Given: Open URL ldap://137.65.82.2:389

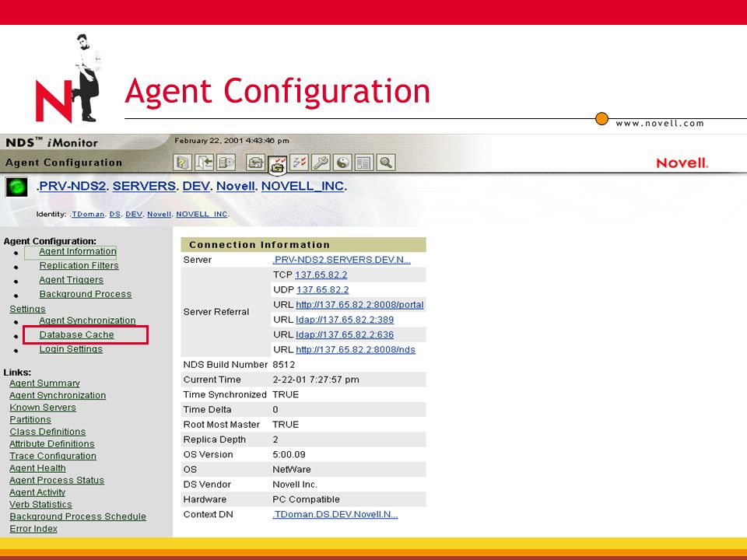Looking at the screenshot, I should coord(345,320).
